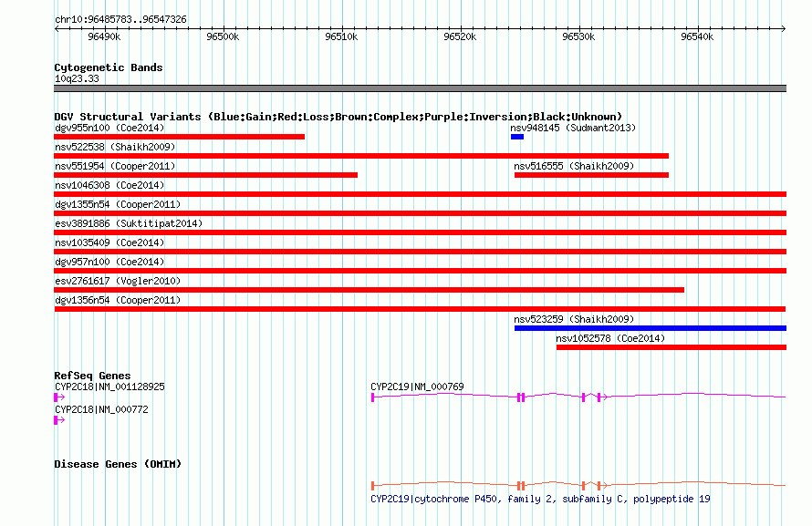The image size is (812, 526).
Task: Click the nsv516555 (Shaikh2009) red bar
Action: tap(591, 175)
